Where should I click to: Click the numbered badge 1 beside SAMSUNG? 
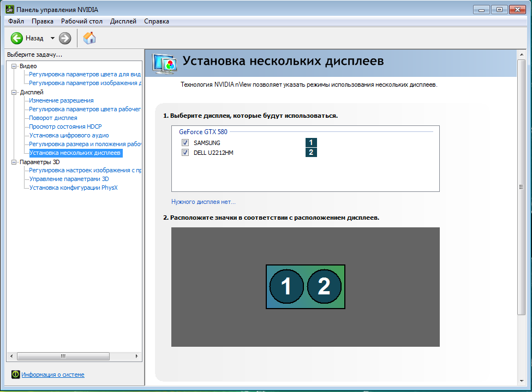(310, 142)
